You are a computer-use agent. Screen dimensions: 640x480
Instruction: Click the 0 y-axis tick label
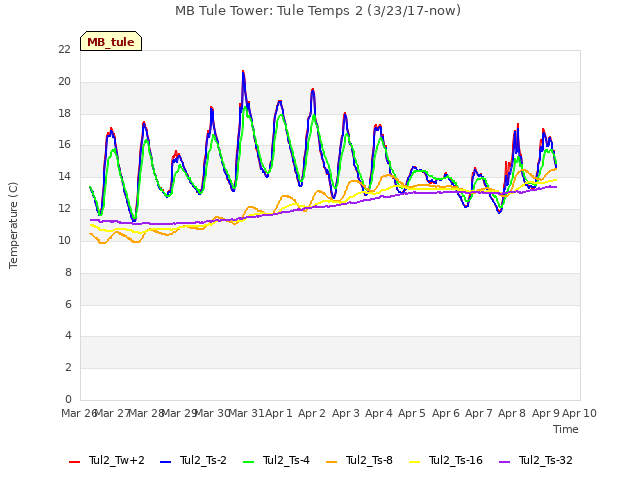tap(68, 399)
